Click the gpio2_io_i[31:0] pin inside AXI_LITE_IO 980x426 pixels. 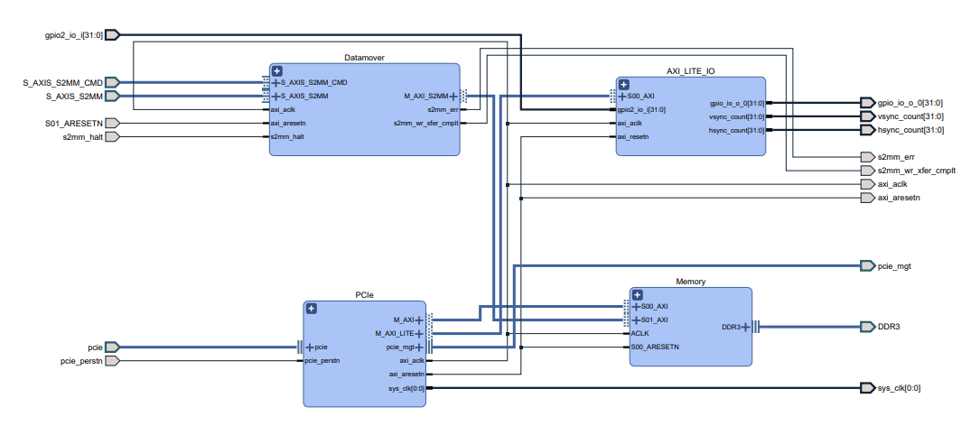(641, 110)
